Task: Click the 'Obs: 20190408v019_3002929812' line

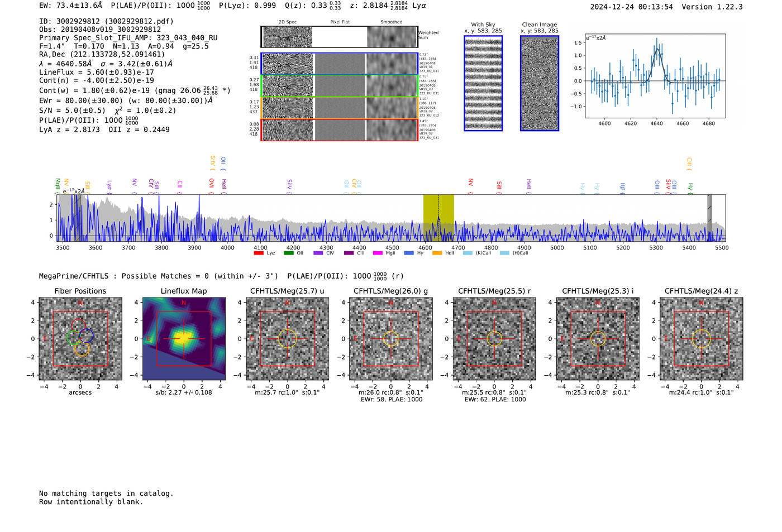Action: pos(100,30)
